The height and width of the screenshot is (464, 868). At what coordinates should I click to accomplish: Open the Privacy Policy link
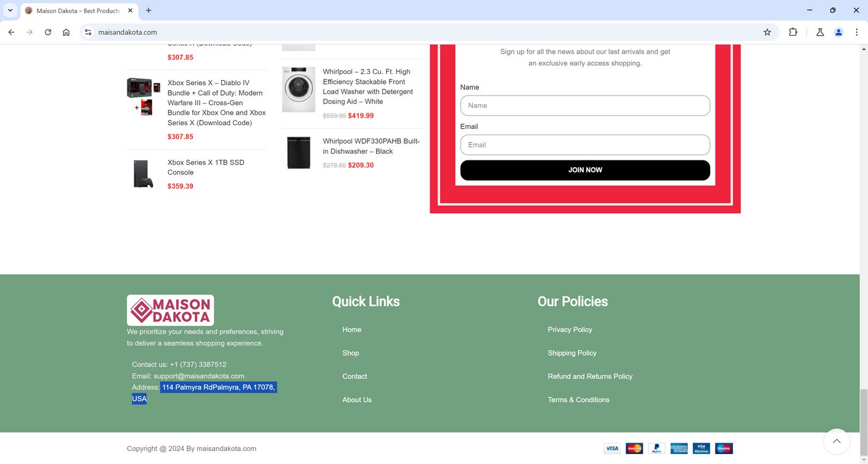570,329
